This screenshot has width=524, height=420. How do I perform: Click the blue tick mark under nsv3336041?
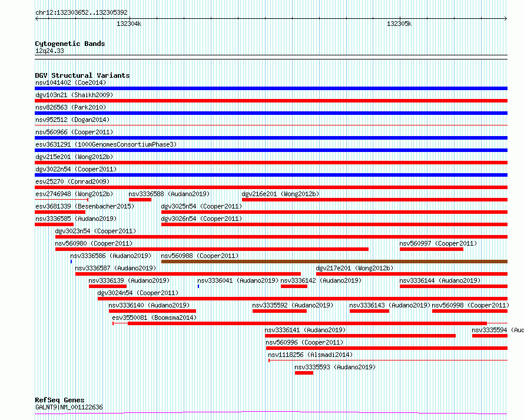(198, 286)
